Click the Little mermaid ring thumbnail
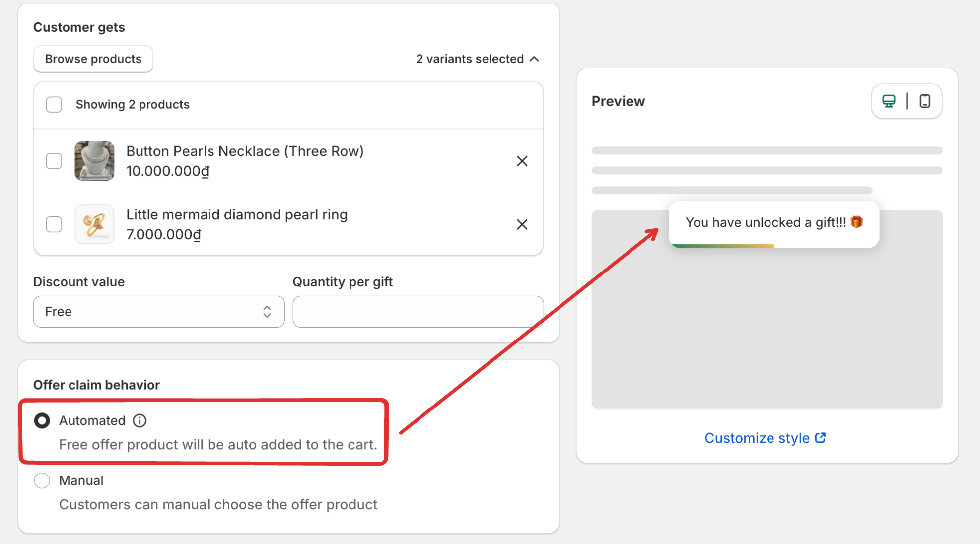This screenshot has height=544, width=980. 94,224
